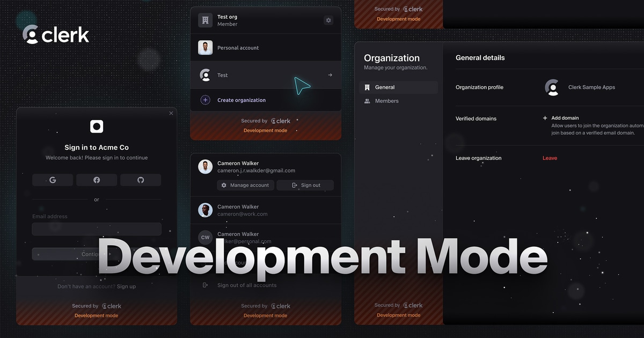The image size is (644, 338).
Task: Click 'General details' heading
Action: (480, 58)
